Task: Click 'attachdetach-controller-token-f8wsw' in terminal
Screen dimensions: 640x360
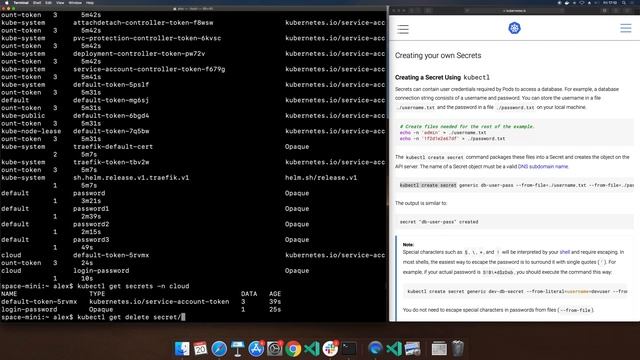Action: pos(143,22)
